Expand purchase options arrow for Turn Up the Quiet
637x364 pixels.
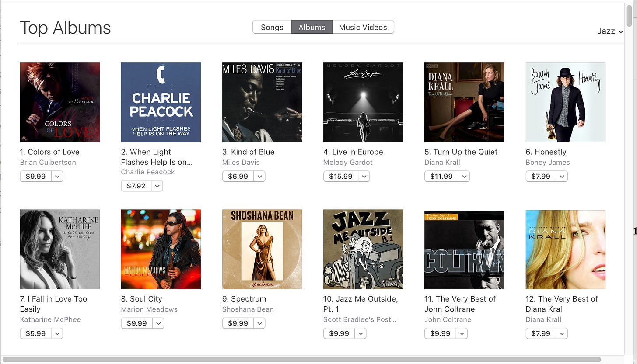coord(464,176)
